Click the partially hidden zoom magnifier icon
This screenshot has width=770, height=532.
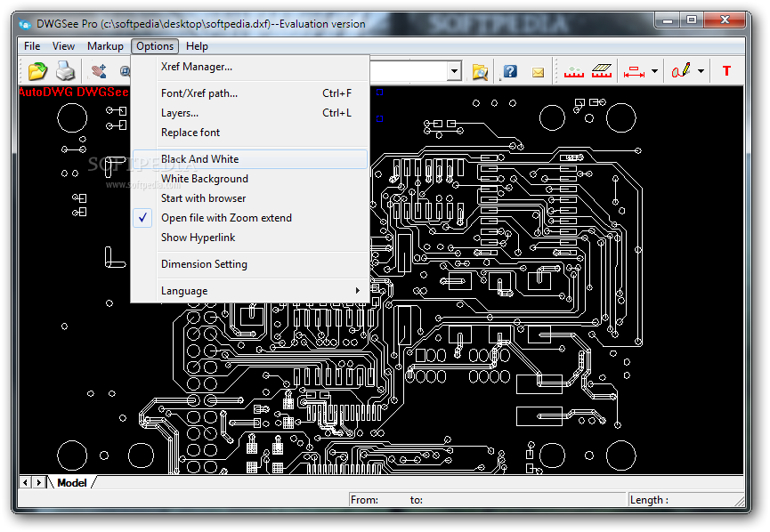(125, 72)
